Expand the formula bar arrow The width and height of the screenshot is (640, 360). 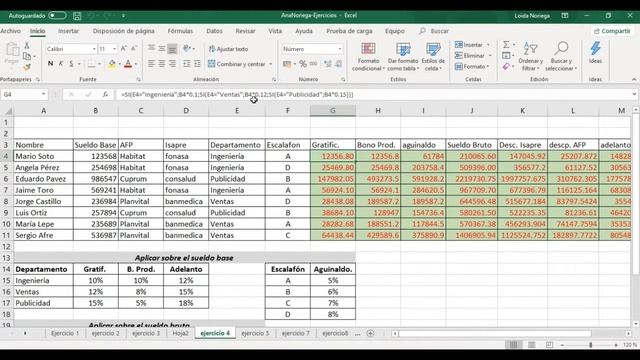(x=634, y=94)
